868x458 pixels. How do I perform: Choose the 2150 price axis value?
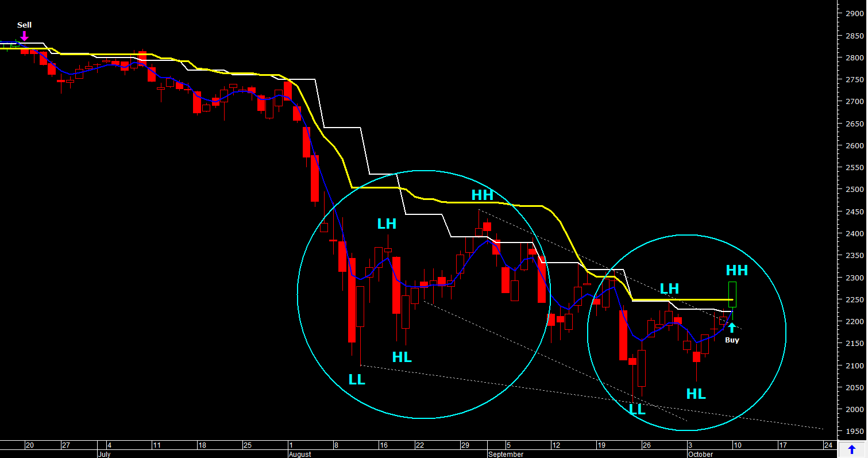pos(854,343)
